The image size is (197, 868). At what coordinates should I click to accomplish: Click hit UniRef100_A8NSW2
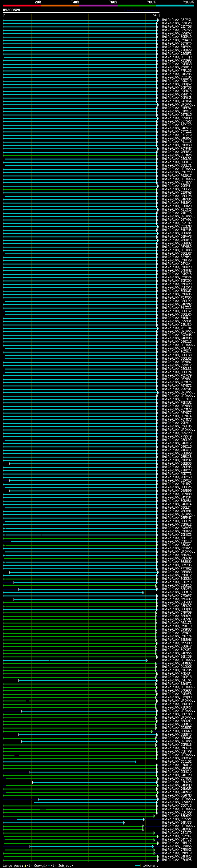176,402
